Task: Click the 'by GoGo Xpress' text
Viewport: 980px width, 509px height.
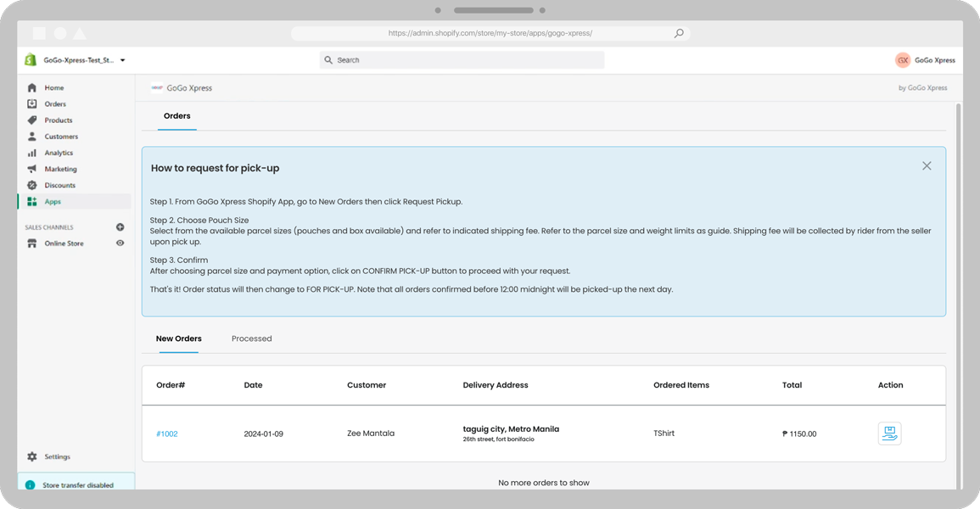Action: point(922,88)
